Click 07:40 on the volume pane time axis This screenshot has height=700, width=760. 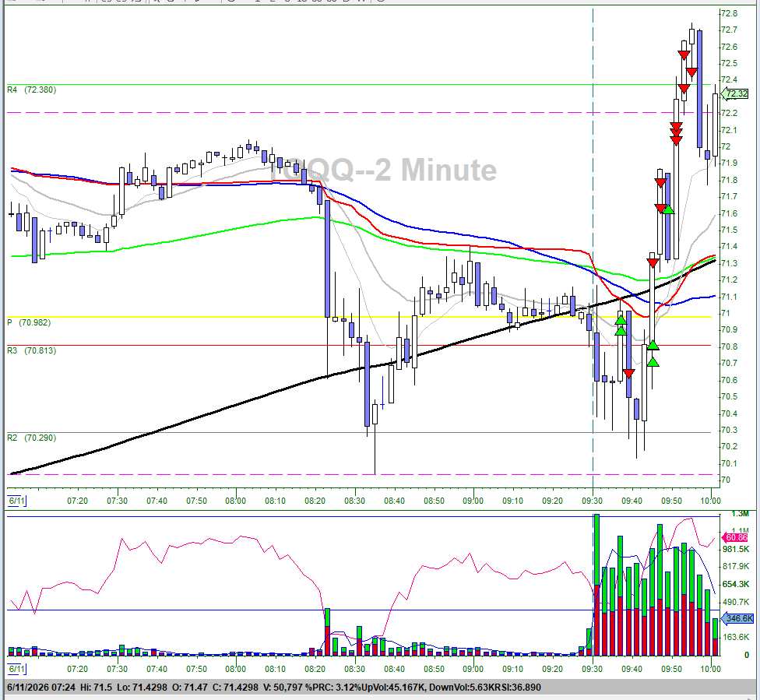pyautogui.click(x=157, y=669)
